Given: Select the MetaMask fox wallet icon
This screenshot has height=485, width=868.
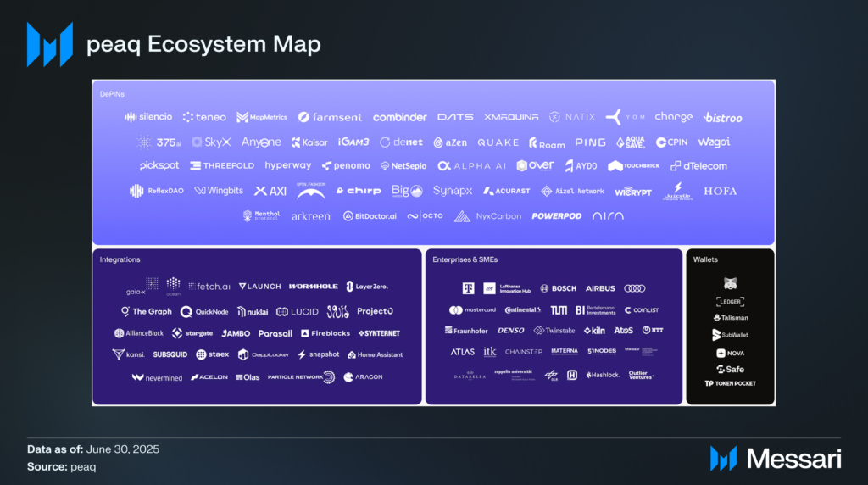Looking at the screenshot, I should click(x=730, y=282).
